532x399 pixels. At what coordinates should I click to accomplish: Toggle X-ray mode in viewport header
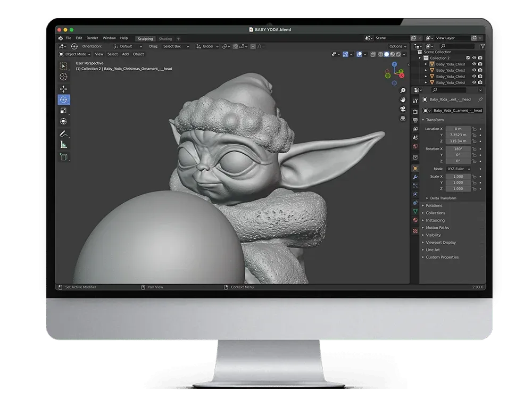click(x=373, y=54)
